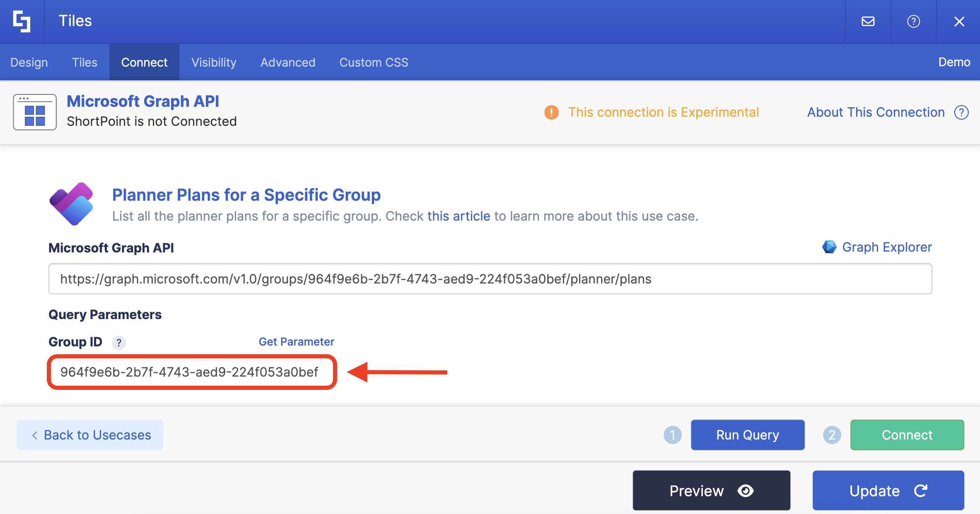Switch to the Custom CSS tab
Image resolution: width=980 pixels, height=514 pixels.
(374, 62)
